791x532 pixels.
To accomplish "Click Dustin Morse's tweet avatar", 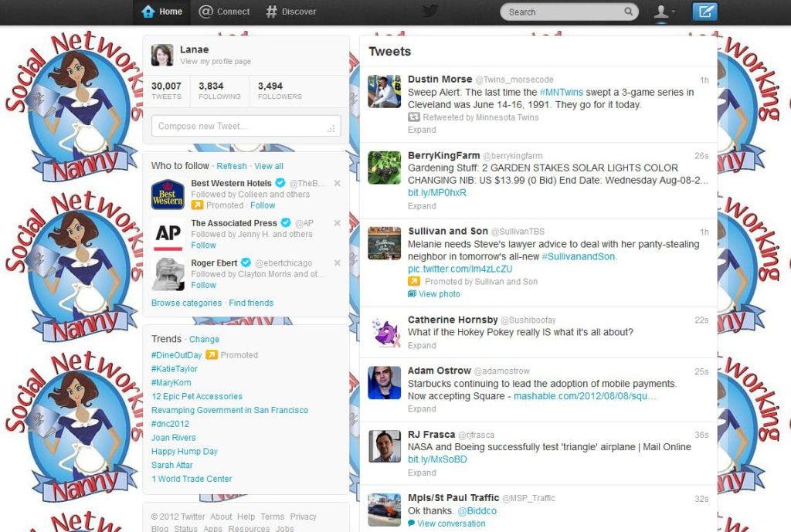I will (x=384, y=91).
